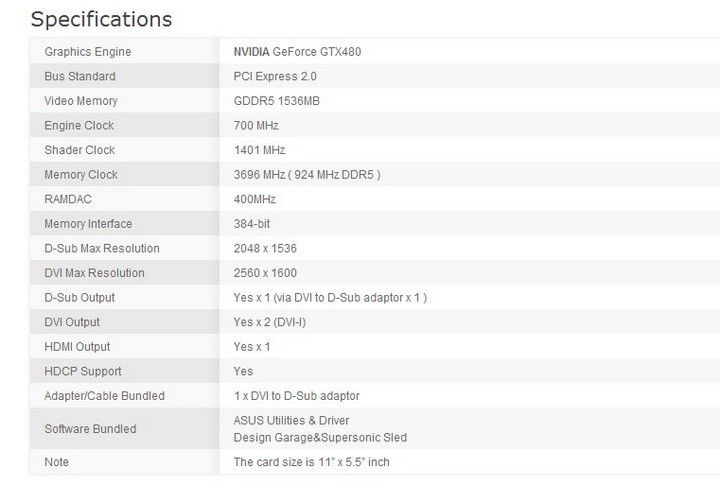Click the card size note text

(x=311, y=462)
